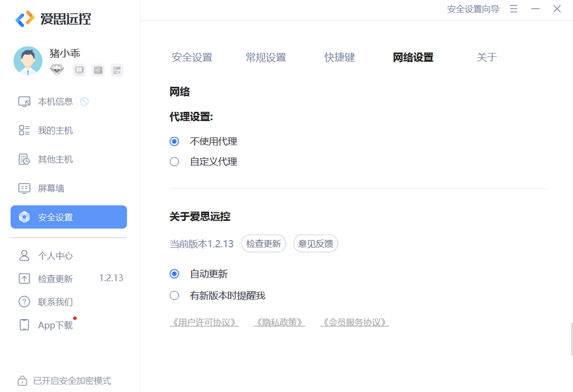Click the diamond membership icon
This screenshot has height=392, width=573.
pyautogui.click(x=57, y=70)
